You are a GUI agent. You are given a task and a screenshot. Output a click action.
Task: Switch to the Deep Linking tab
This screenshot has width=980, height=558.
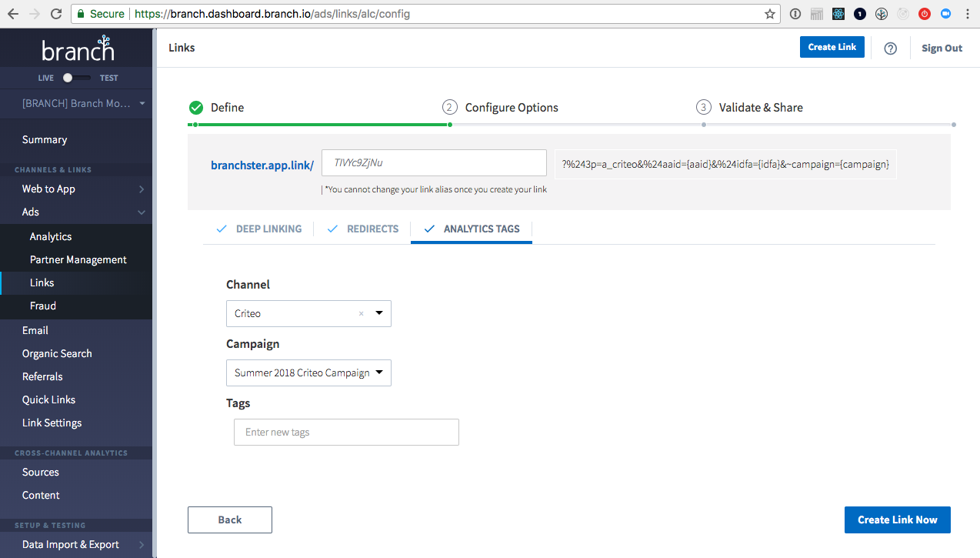[x=259, y=229]
